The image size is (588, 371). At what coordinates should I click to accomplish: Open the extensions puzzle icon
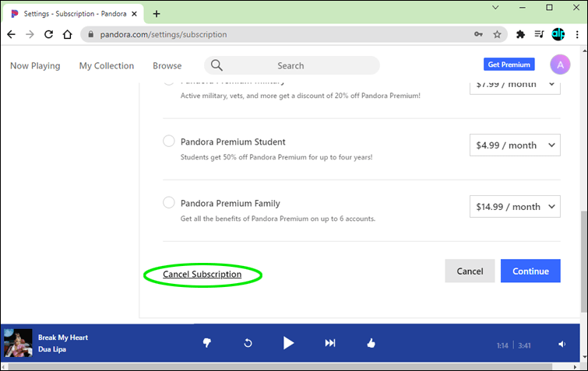[520, 34]
